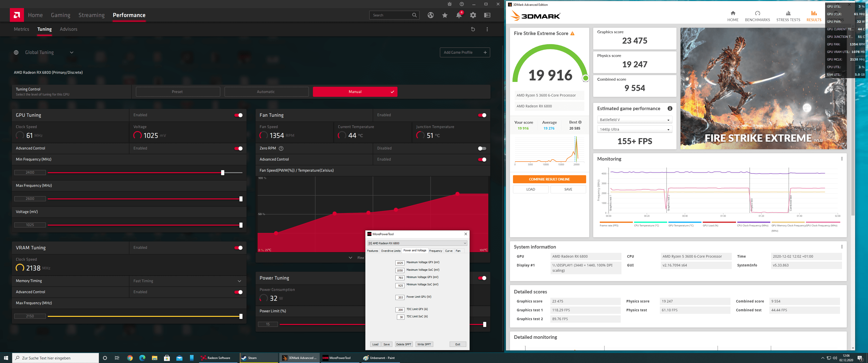Switch to the Metrics tab
The image size is (868, 363).
pos(21,29)
